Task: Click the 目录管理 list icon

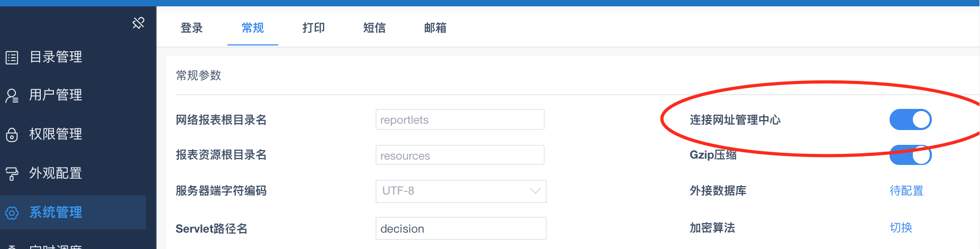Action: 12,57
